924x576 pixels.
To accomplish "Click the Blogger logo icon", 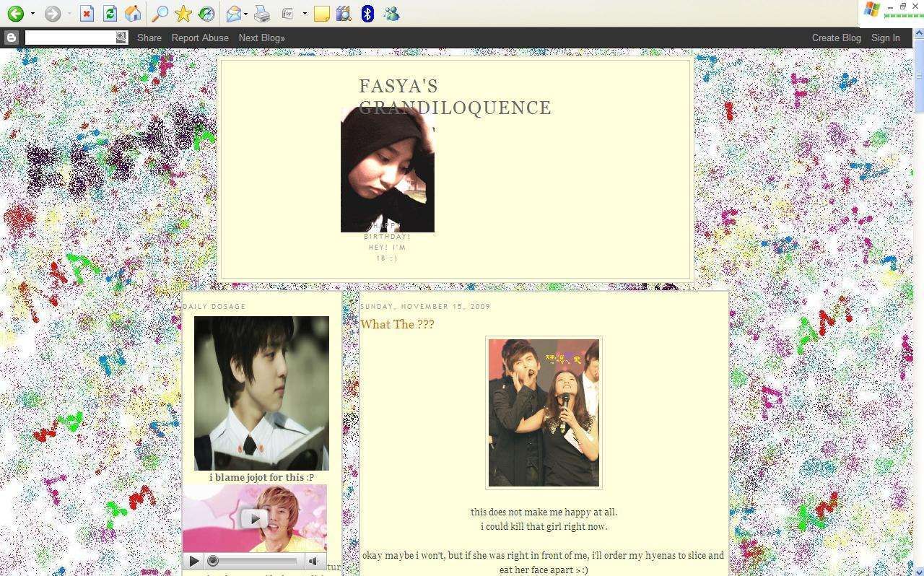I will click(11, 38).
